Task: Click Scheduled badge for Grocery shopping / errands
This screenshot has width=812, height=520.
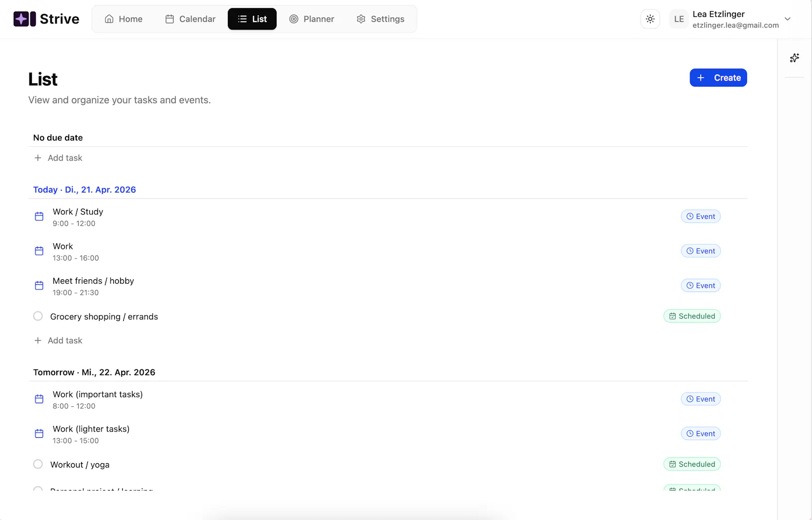Action: click(692, 316)
